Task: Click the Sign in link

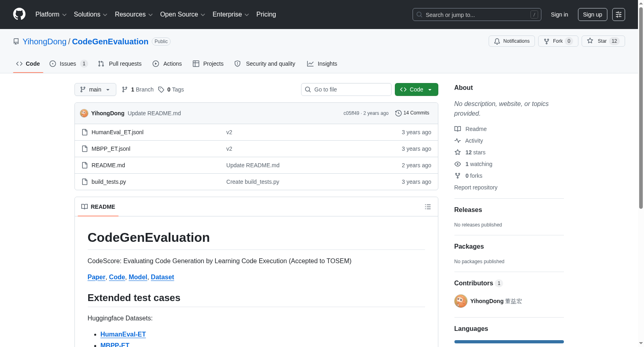Action: (x=559, y=15)
